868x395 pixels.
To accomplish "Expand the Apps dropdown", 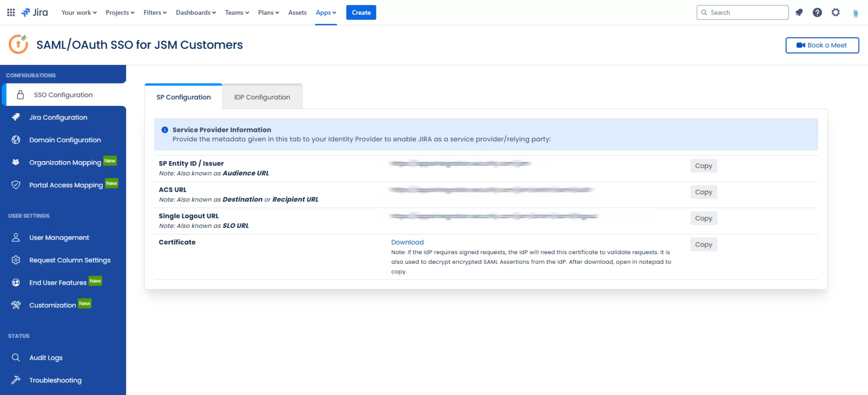I will point(326,13).
